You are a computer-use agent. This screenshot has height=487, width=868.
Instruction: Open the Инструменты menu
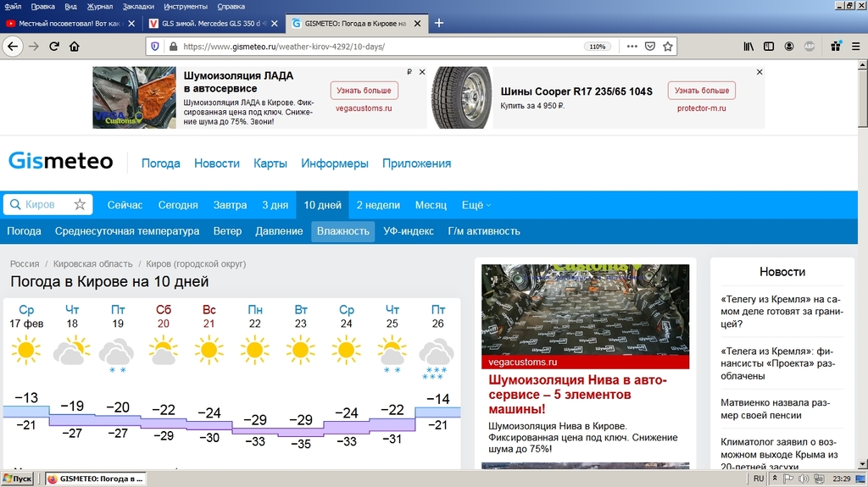pos(186,7)
